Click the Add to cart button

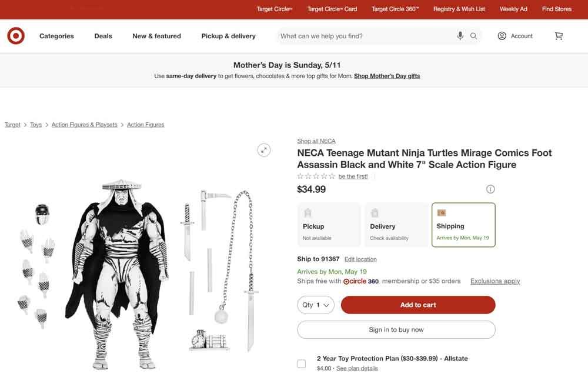[417, 305]
